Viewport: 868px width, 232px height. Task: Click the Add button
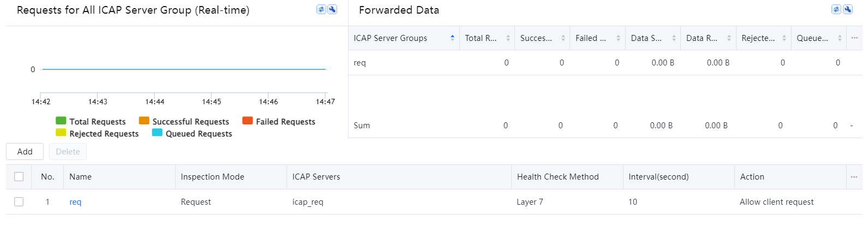(x=25, y=152)
